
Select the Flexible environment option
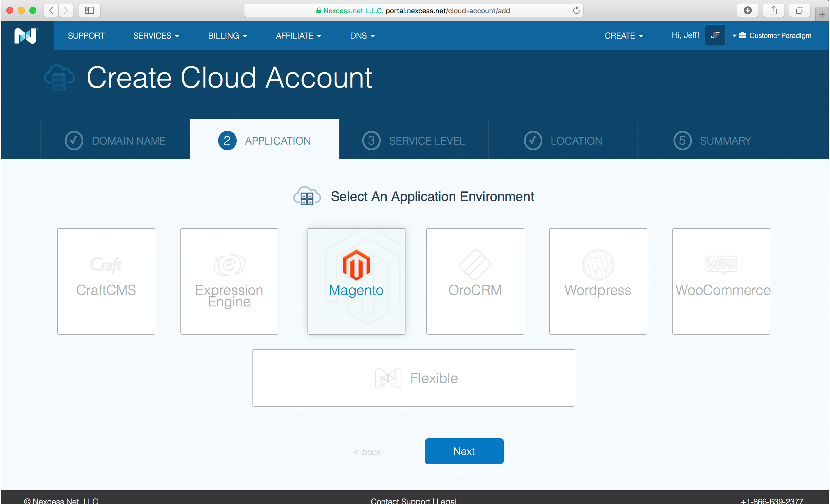pyautogui.click(x=414, y=378)
